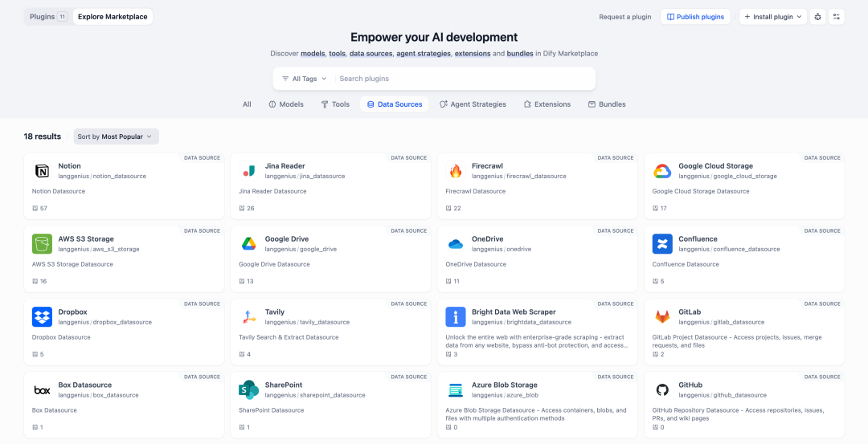Select the Data Sources category tab
This screenshot has height=444, width=868.
395,104
